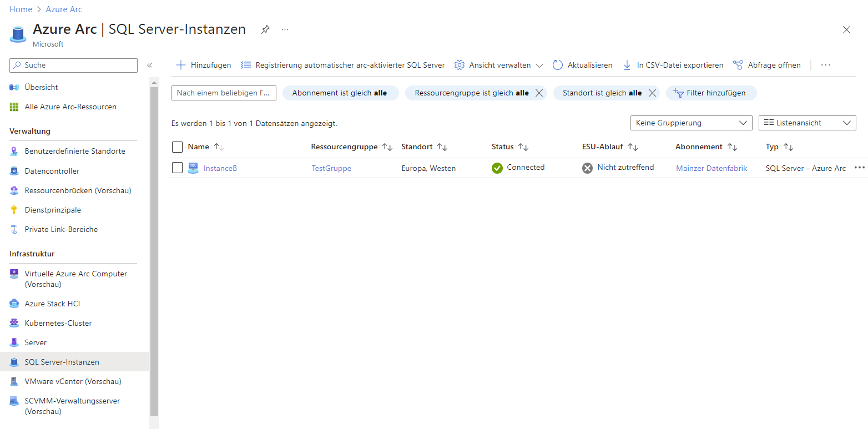Click the Ressourcenbrücken cloud icon

tap(14, 190)
